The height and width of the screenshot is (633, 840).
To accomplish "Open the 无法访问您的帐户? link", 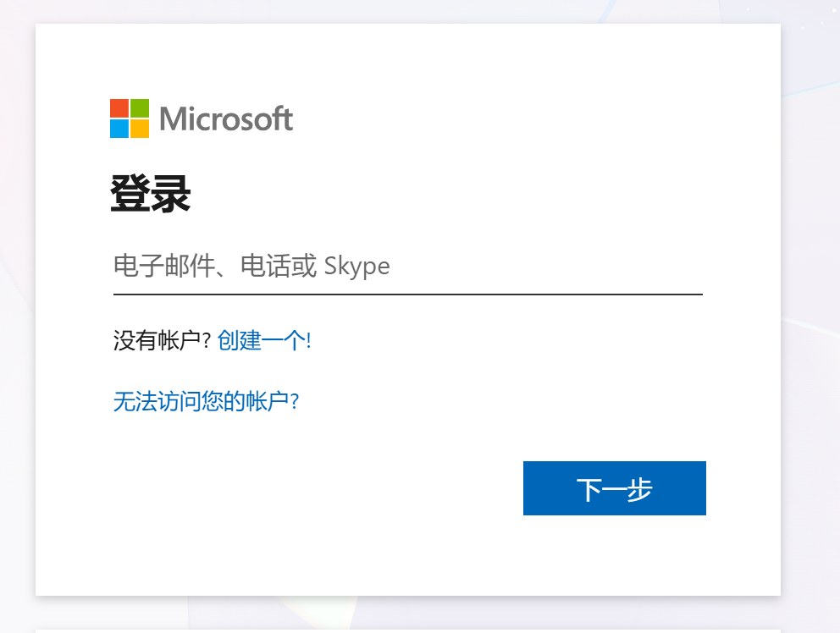I will point(206,401).
